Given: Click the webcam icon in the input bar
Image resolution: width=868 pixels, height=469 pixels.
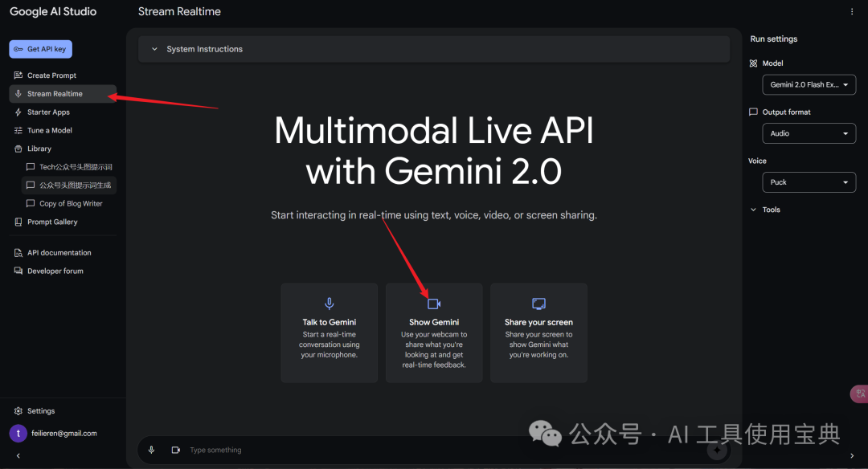Looking at the screenshot, I should click(176, 451).
